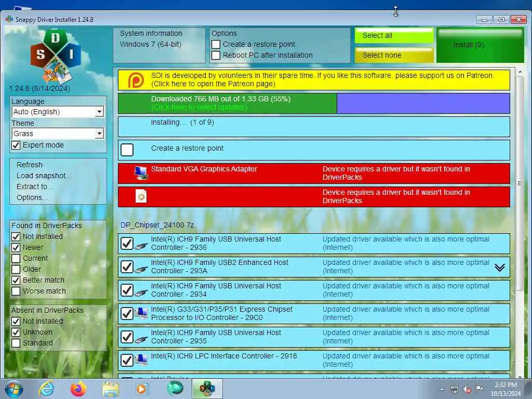Click the vertical scrollbar thumb
This screenshot has height=399, width=532.
(x=520, y=183)
